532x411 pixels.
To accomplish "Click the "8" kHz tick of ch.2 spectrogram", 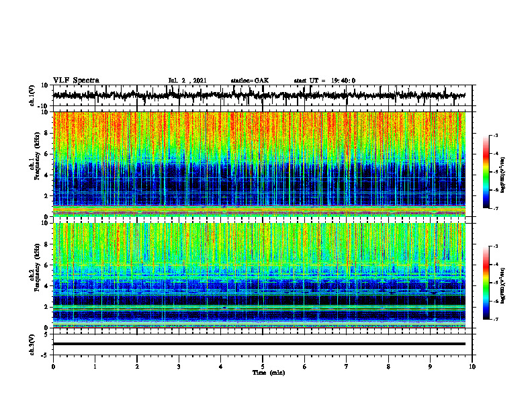I will [47, 244].
